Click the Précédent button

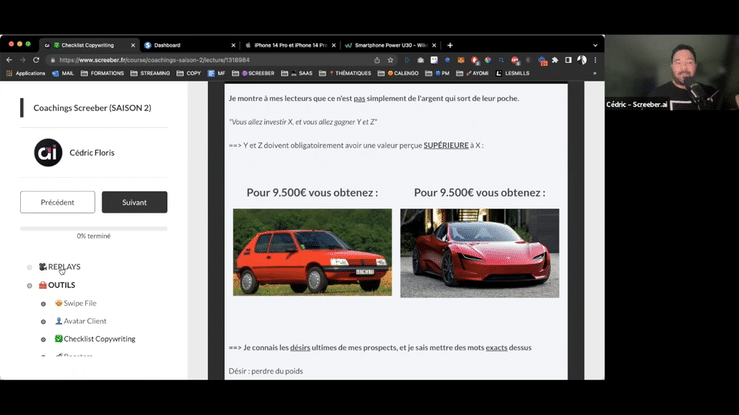click(57, 202)
